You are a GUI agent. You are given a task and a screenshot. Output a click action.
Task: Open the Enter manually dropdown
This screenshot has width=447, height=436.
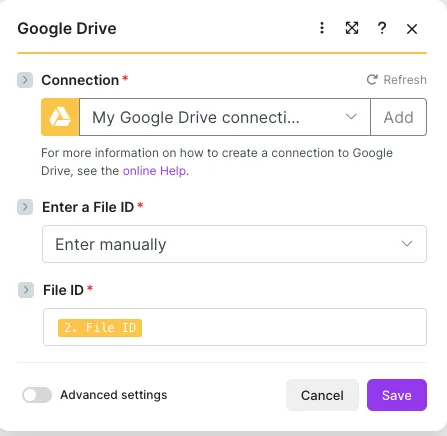pos(234,244)
